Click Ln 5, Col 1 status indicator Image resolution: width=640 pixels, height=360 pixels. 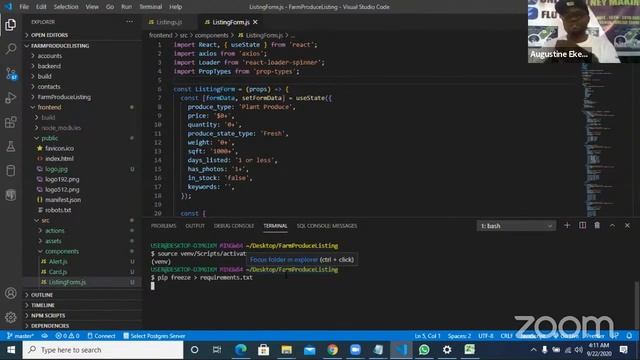click(427, 336)
